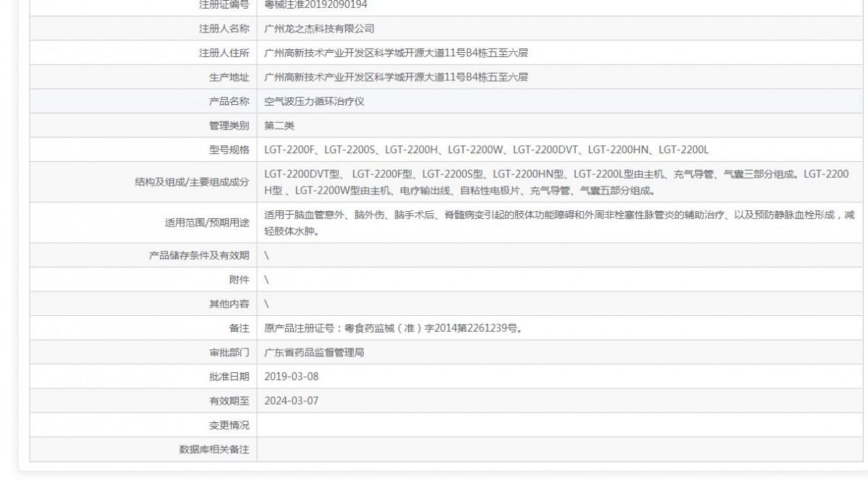Click the 管理类别 label
Viewport: 868px width, 480px height.
229,126
